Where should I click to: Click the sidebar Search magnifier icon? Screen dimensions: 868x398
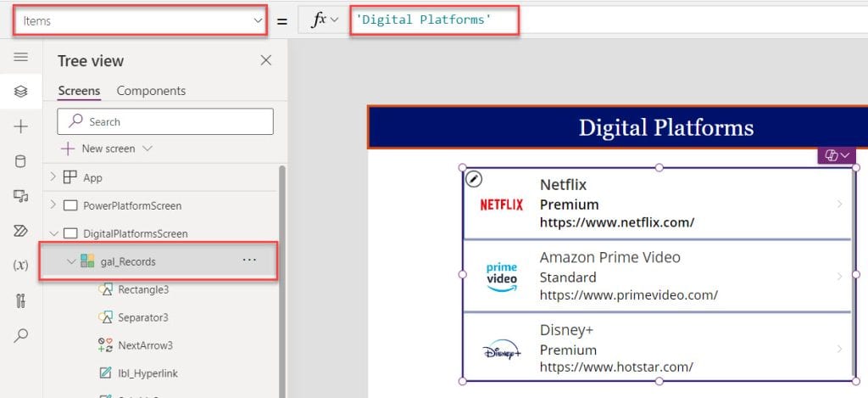click(x=20, y=335)
